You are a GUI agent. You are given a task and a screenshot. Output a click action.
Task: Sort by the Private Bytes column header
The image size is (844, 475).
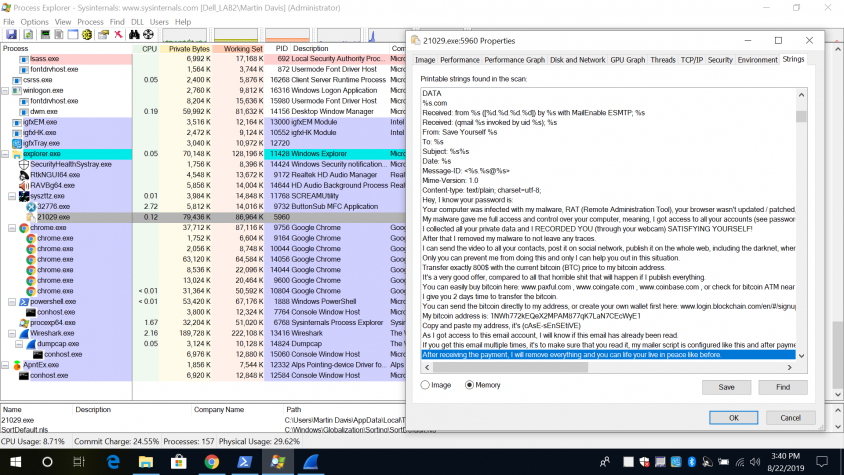click(x=186, y=48)
